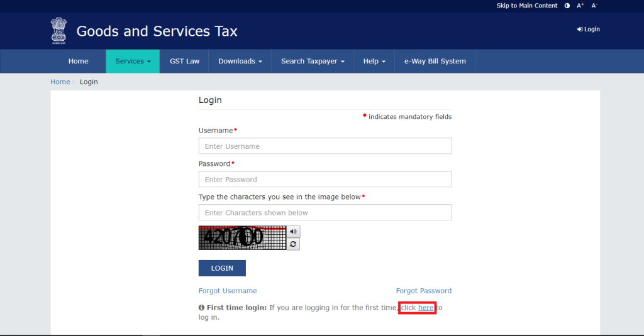Image resolution: width=644 pixels, height=336 pixels.
Task: Open e-Way Bill System menu item
Action: tap(435, 61)
